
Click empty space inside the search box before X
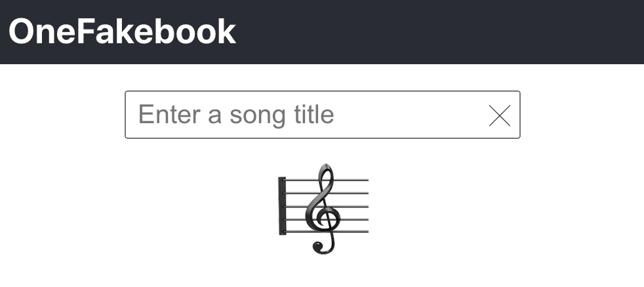(411, 115)
